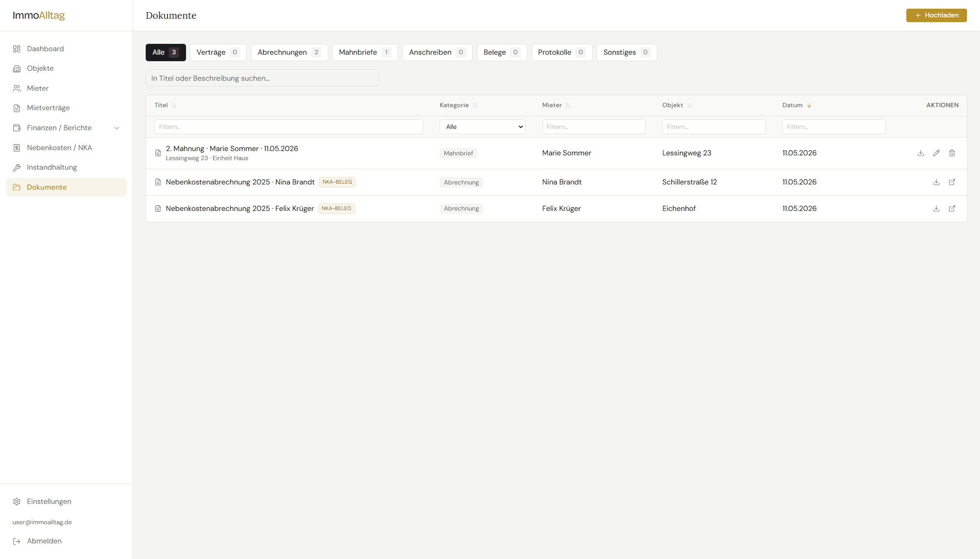This screenshot has height=559, width=980.
Task: Focus the Objekt column filter field
Action: [x=714, y=127]
